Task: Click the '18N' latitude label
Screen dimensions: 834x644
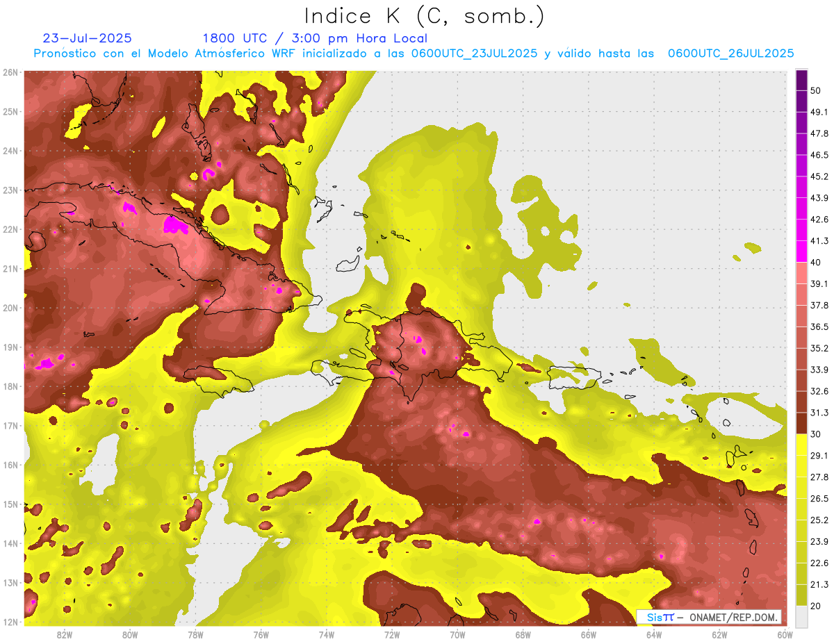Action: (10, 386)
